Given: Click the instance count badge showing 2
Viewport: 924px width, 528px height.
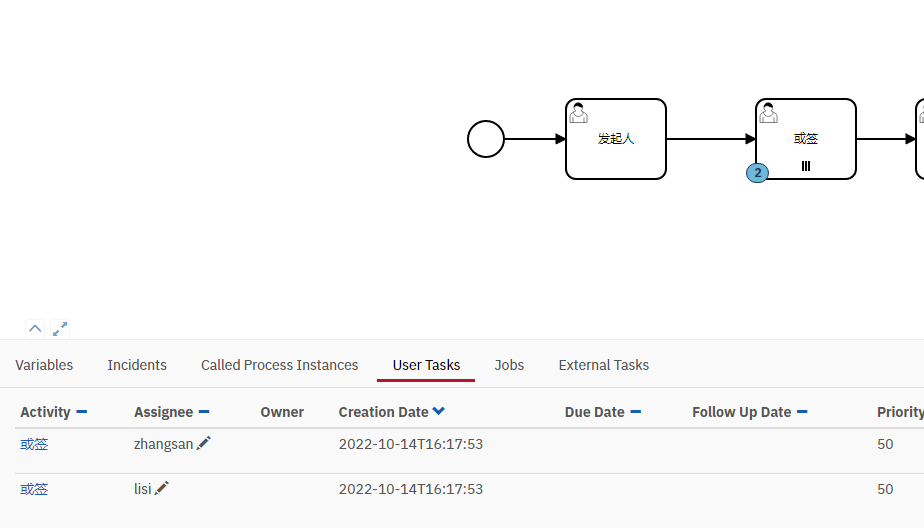Looking at the screenshot, I should tap(758, 173).
